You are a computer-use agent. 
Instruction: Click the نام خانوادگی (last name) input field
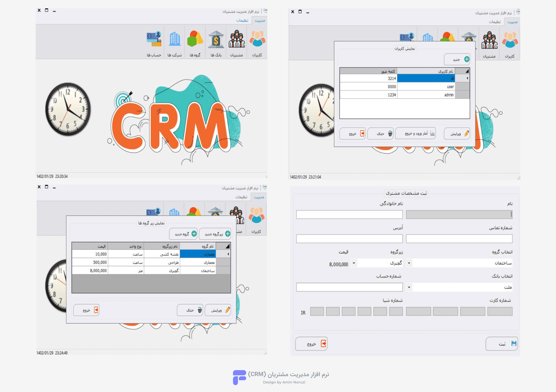(349, 215)
